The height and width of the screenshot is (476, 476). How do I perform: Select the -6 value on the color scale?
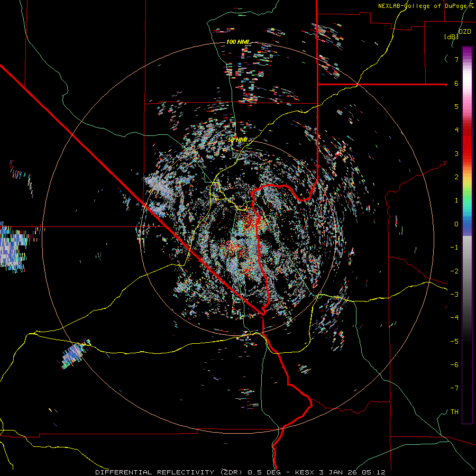pyautogui.click(x=454, y=365)
